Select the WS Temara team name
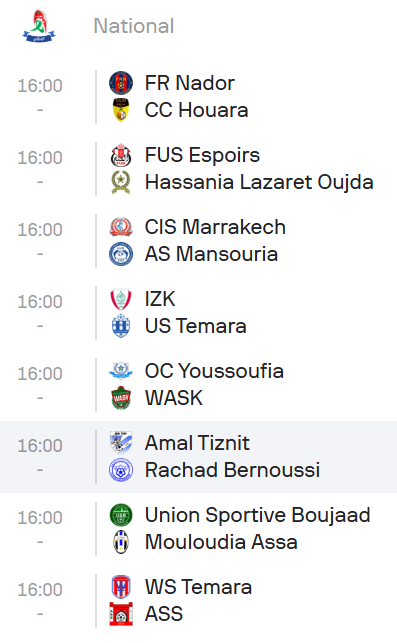The height and width of the screenshot is (643, 397). (198, 587)
